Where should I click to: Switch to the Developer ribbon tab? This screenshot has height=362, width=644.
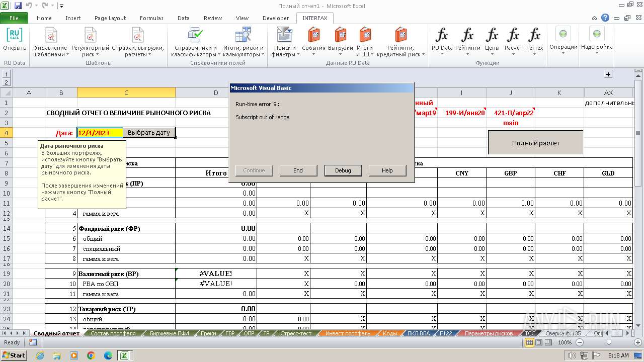276,18
